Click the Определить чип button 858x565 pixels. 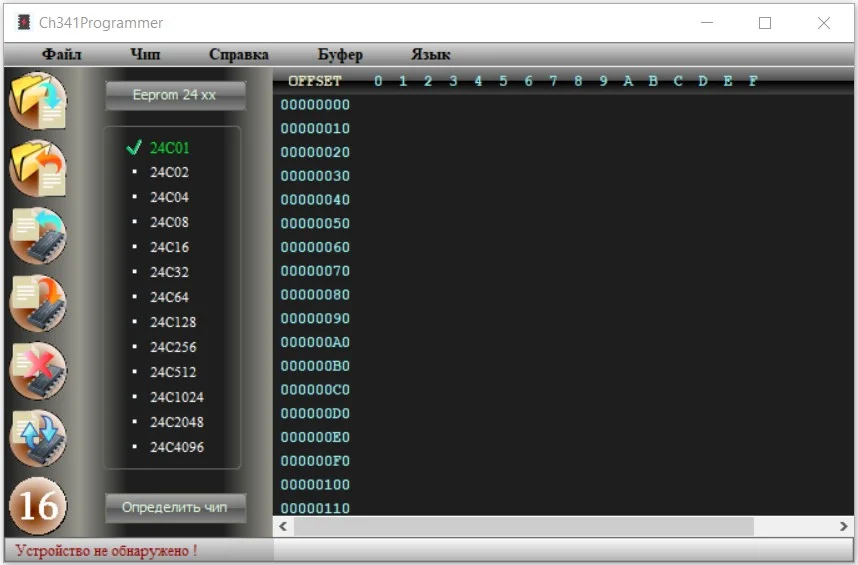point(175,508)
